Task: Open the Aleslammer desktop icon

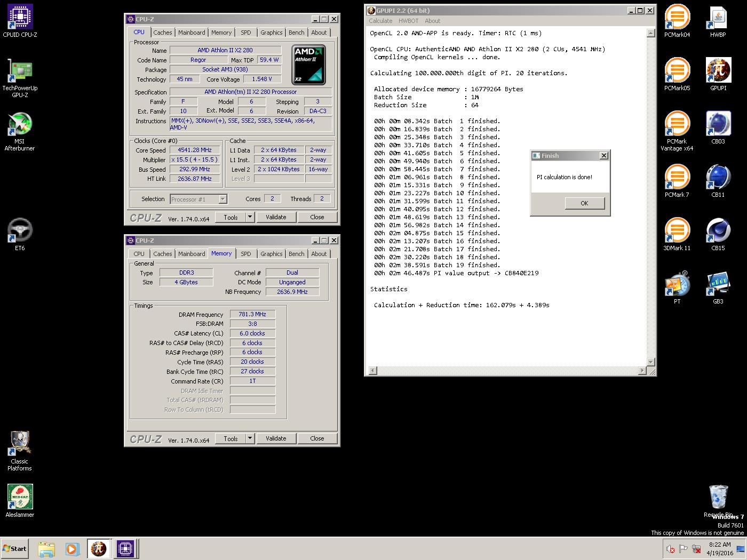Action: pos(20,501)
